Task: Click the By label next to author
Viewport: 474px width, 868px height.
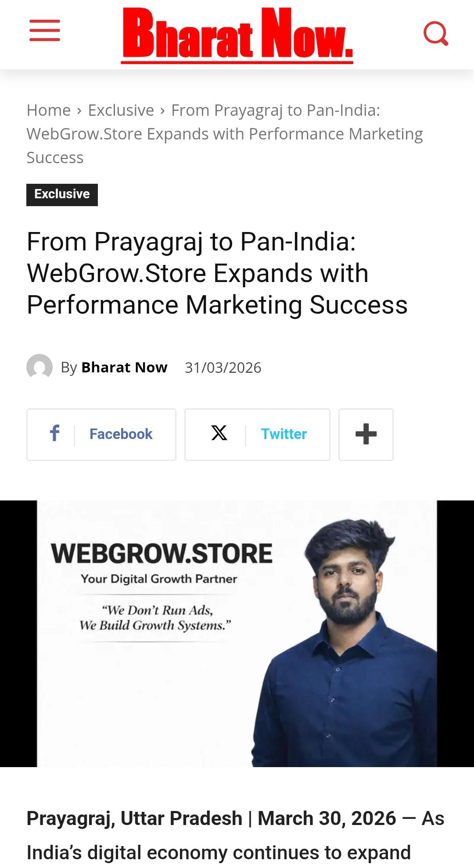Action: (x=69, y=368)
